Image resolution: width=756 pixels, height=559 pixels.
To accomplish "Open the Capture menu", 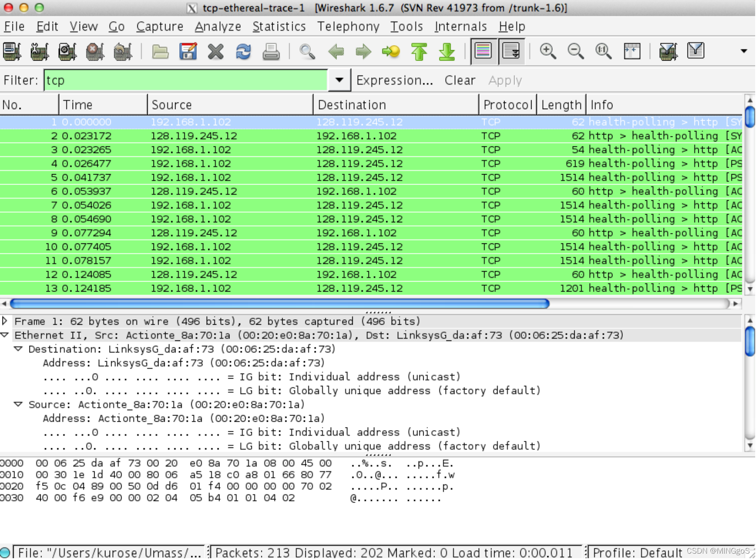I will pos(160,27).
